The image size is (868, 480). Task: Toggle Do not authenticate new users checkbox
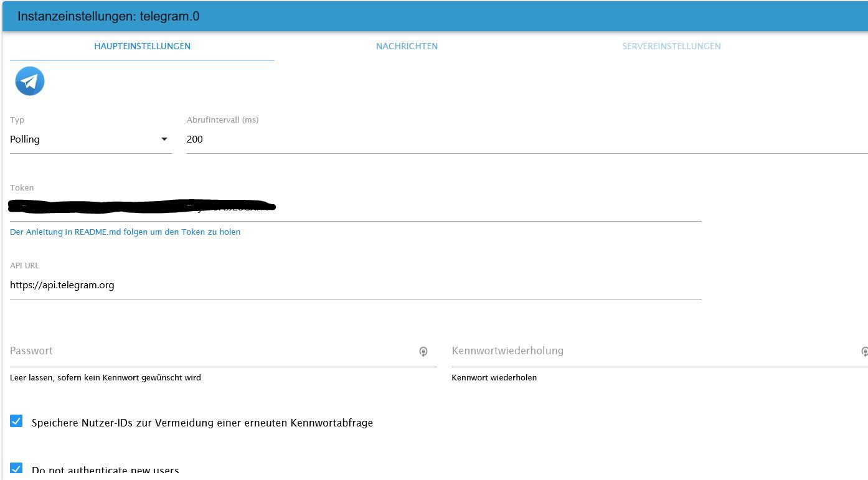click(x=16, y=469)
